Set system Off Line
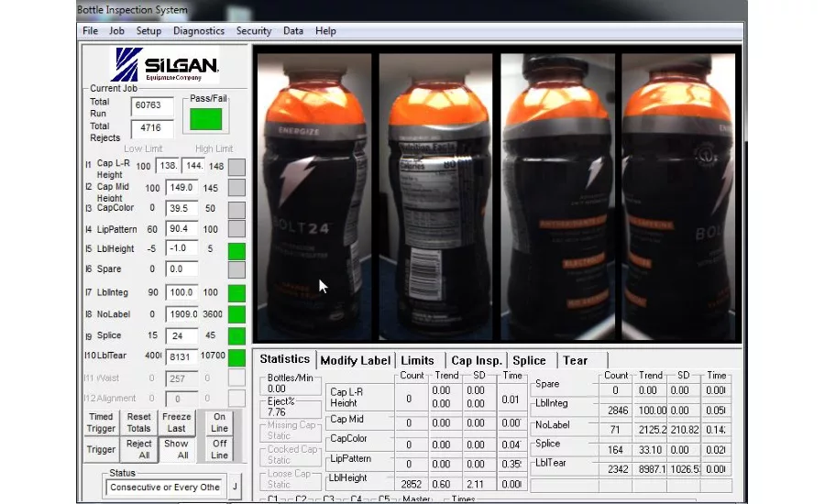 pyautogui.click(x=219, y=450)
